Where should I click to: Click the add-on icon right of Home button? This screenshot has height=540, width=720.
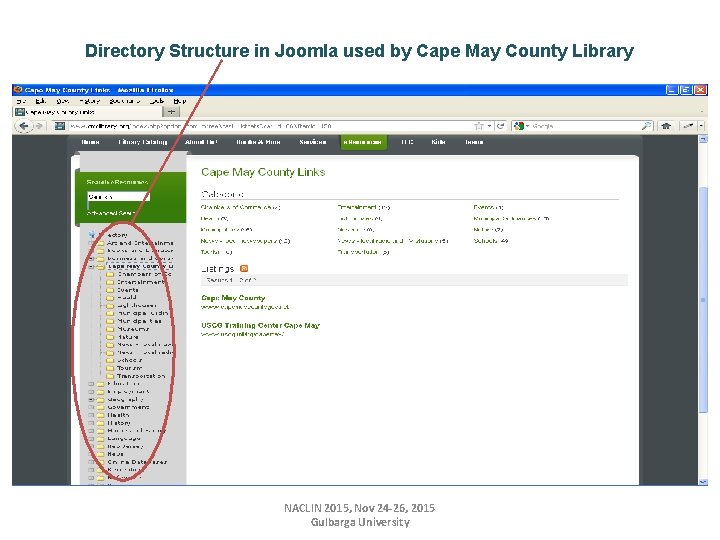tap(688, 126)
